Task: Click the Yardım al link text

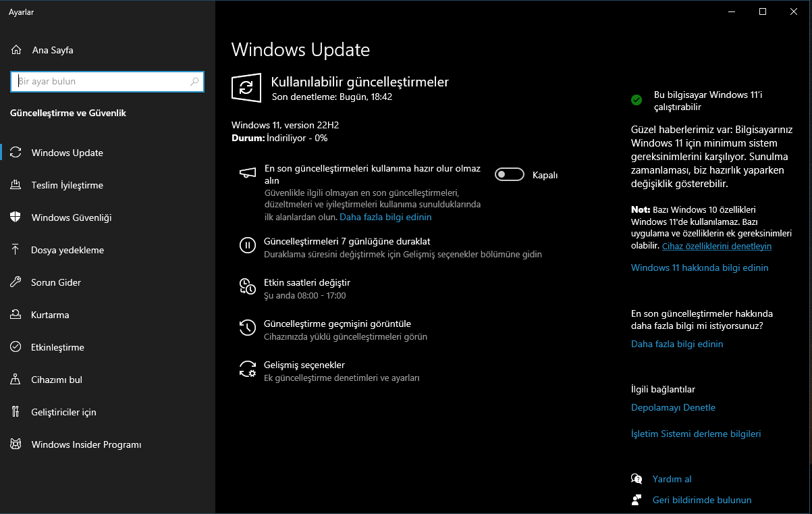Action: click(672, 479)
